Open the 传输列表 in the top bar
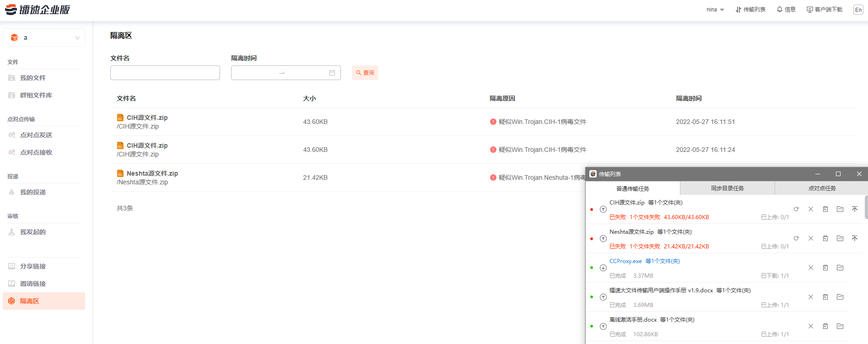868x344 pixels. 750,10
